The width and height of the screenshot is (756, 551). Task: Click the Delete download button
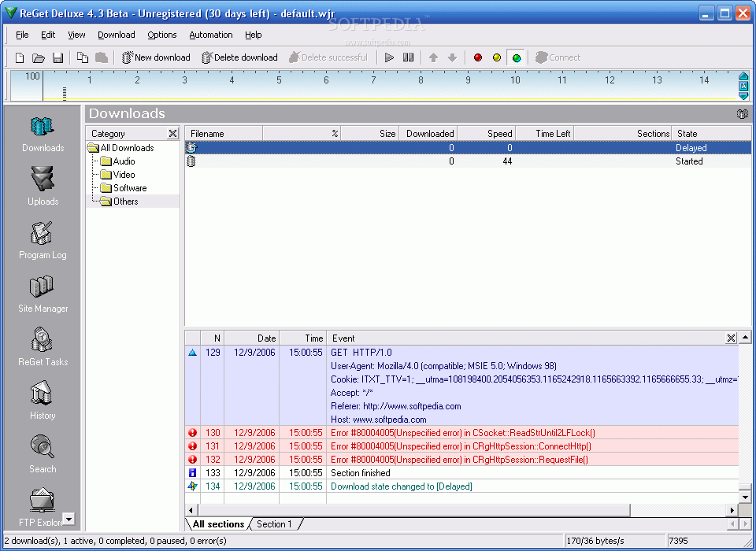tap(239, 57)
